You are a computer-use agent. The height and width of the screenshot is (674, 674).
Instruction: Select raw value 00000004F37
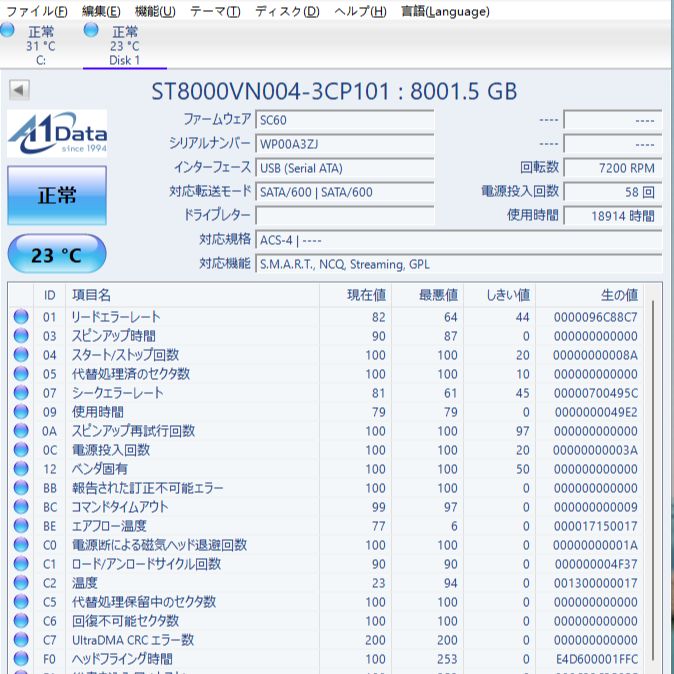point(596,564)
